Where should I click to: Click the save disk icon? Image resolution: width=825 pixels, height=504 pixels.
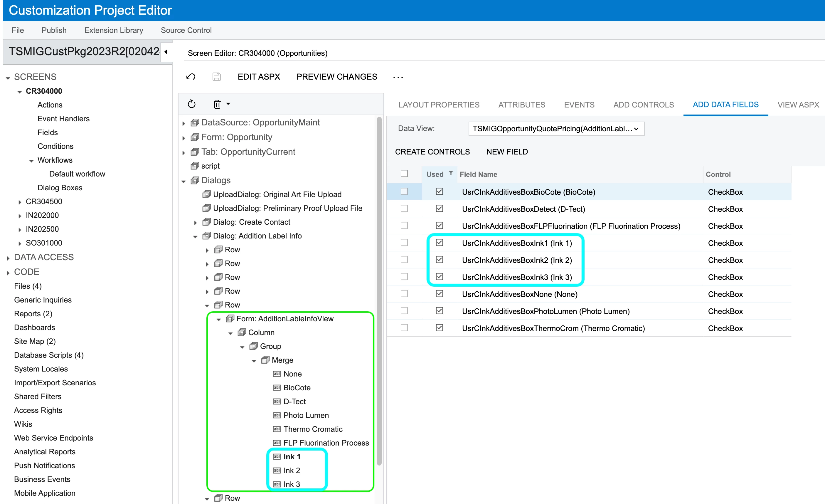click(217, 77)
